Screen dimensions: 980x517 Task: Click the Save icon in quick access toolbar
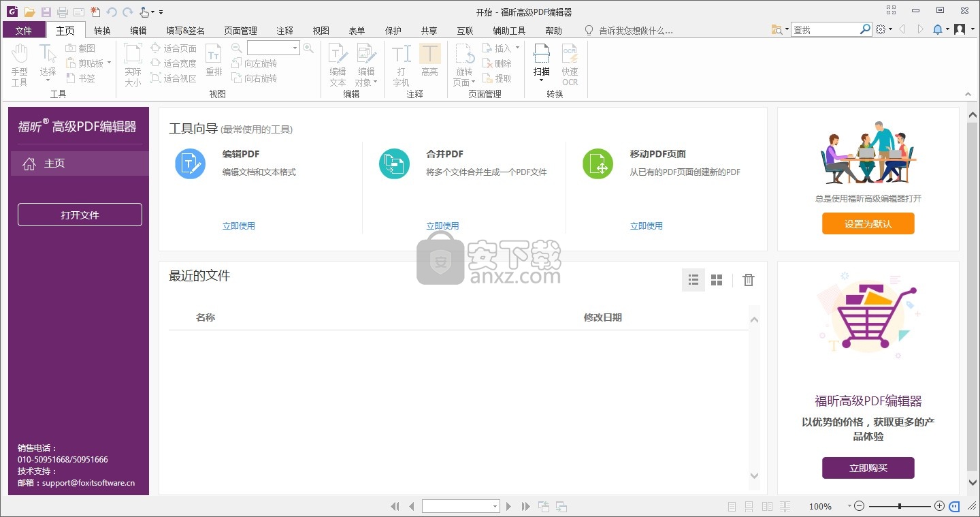pyautogui.click(x=46, y=12)
